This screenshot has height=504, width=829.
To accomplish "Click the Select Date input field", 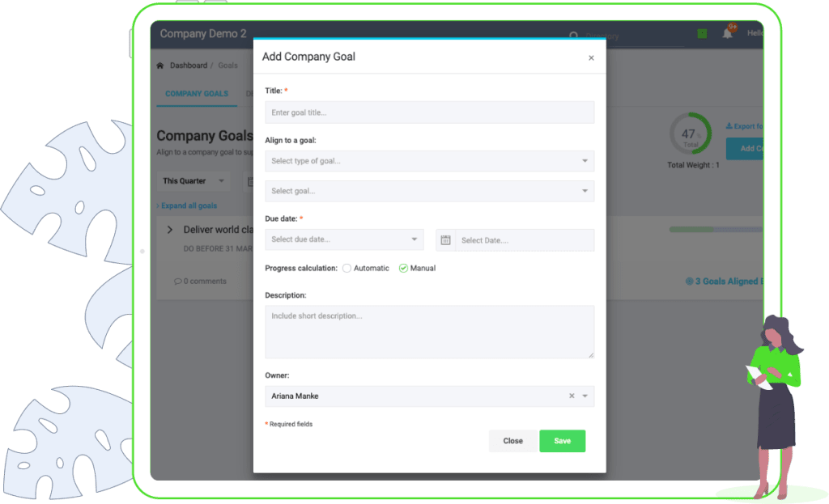I will pos(525,239).
